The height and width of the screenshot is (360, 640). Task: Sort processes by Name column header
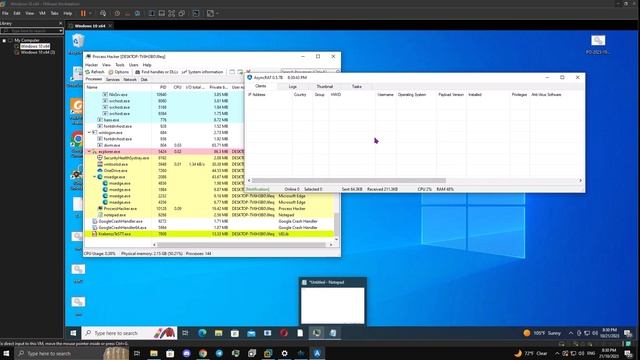click(119, 87)
